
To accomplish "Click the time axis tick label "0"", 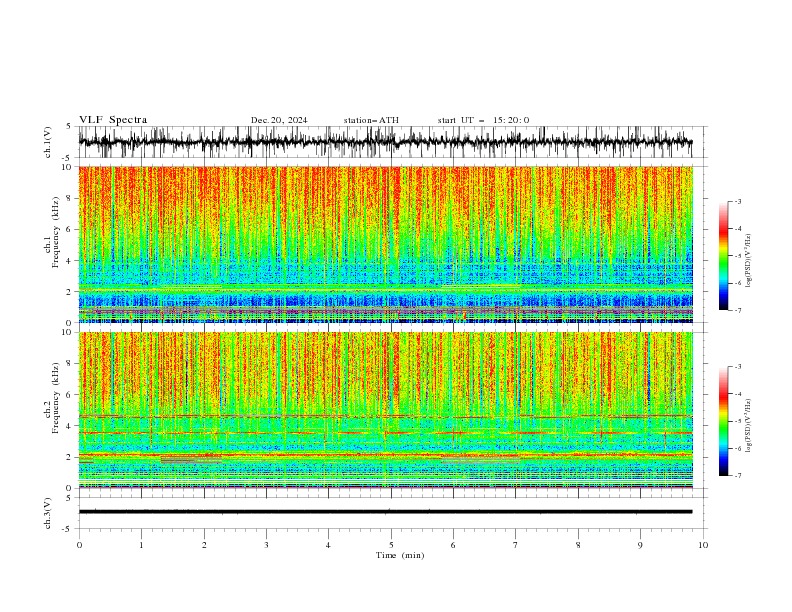I will coord(79,545).
